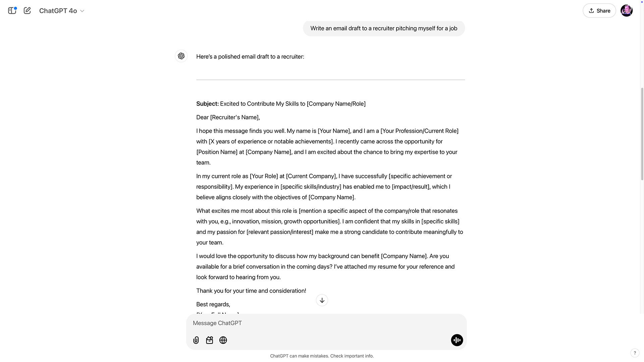
Task: Click the ChatGPT 4o menu tab
Action: 61,10
